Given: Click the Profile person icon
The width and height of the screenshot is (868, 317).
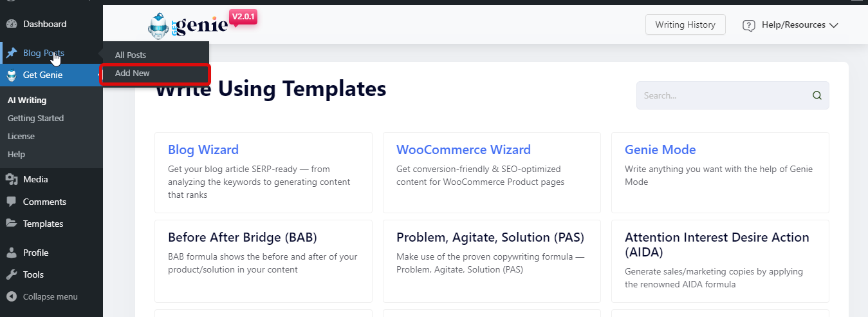Looking at the screenshot, I should coord(12,253).
